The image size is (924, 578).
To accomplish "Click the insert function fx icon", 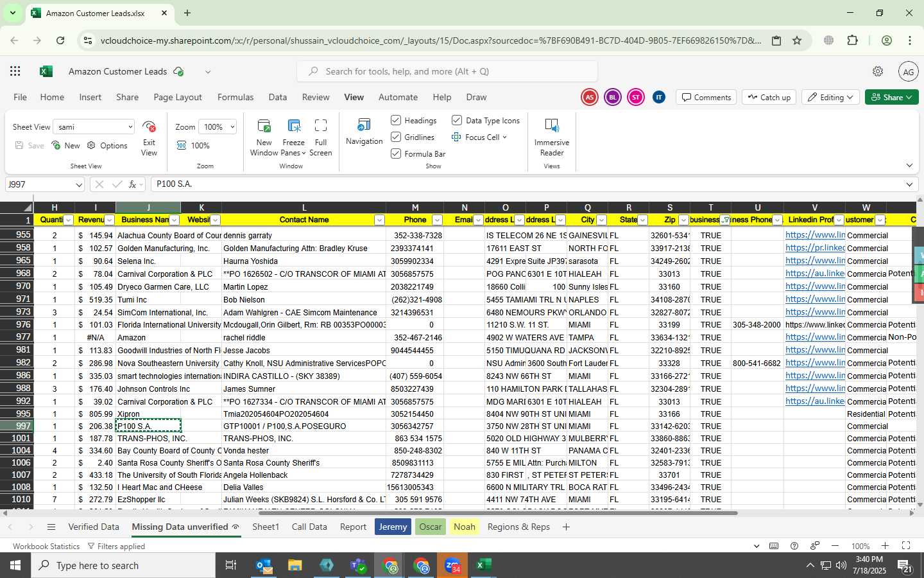I will 133,184.
